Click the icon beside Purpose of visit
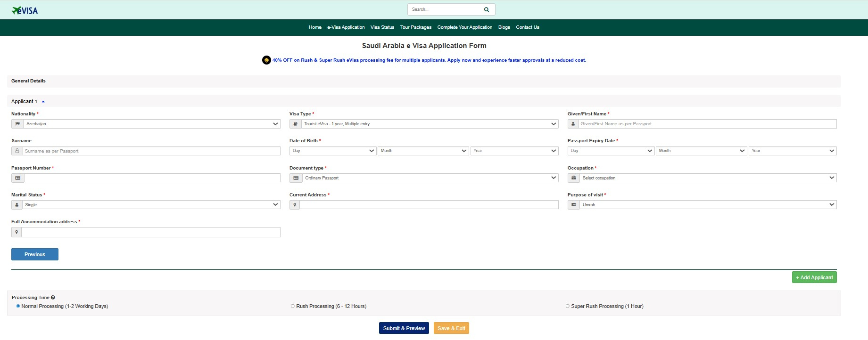This screenshot has height=340, width=868. (x=574, y=205)
